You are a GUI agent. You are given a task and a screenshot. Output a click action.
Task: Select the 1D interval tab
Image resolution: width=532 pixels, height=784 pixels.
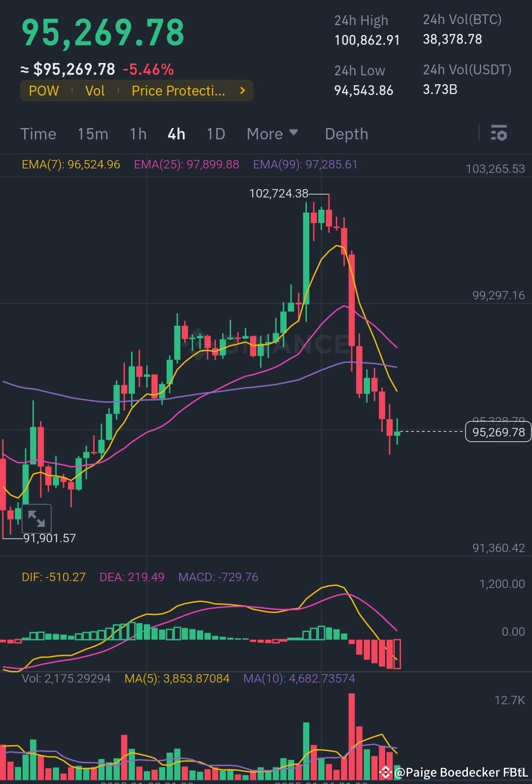coord(216,134)
